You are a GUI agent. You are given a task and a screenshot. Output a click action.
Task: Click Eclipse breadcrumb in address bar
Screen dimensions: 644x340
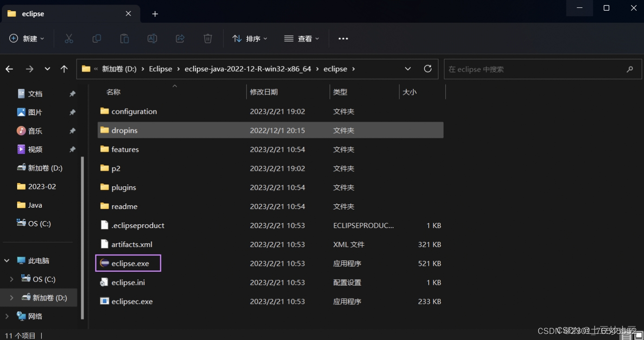click(161, 69)
